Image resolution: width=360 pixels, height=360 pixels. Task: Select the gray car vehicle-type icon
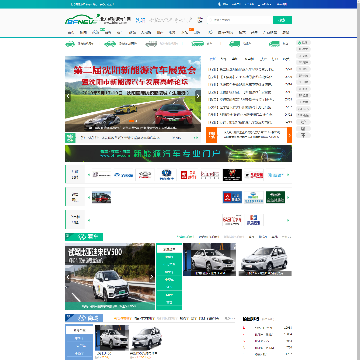coord(151,43)
